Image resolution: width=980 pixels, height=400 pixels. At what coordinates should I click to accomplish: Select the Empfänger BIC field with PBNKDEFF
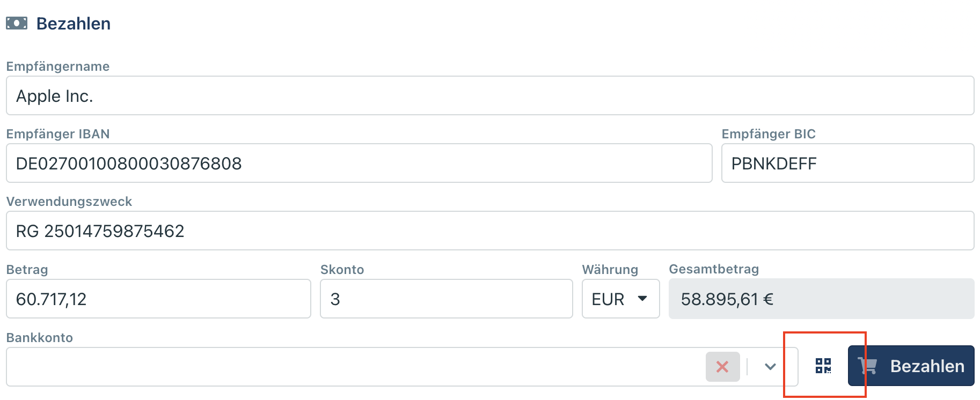tap(847, 164)
